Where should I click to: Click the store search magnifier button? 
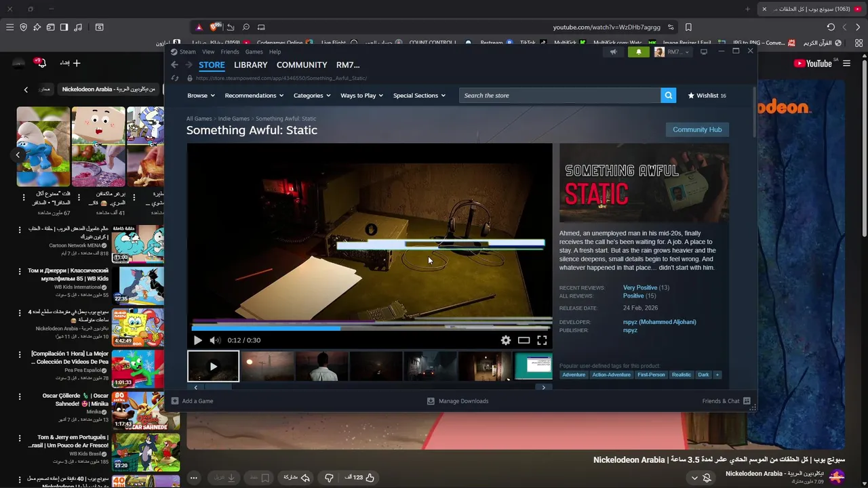coord(669,96)
